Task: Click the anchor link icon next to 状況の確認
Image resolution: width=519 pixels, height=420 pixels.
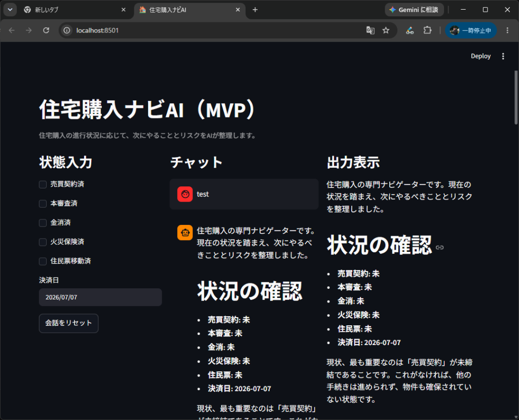Action: (439, 248)
